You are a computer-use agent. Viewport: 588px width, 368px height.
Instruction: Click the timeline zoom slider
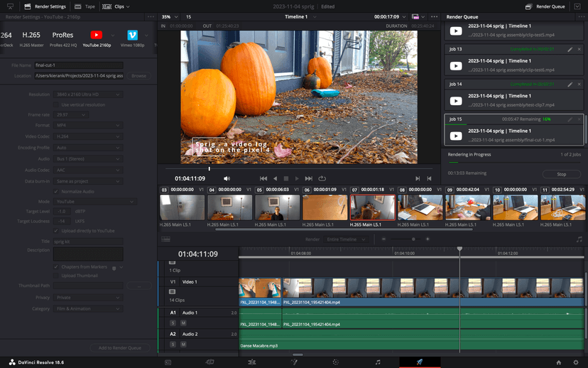coord(406,239)
